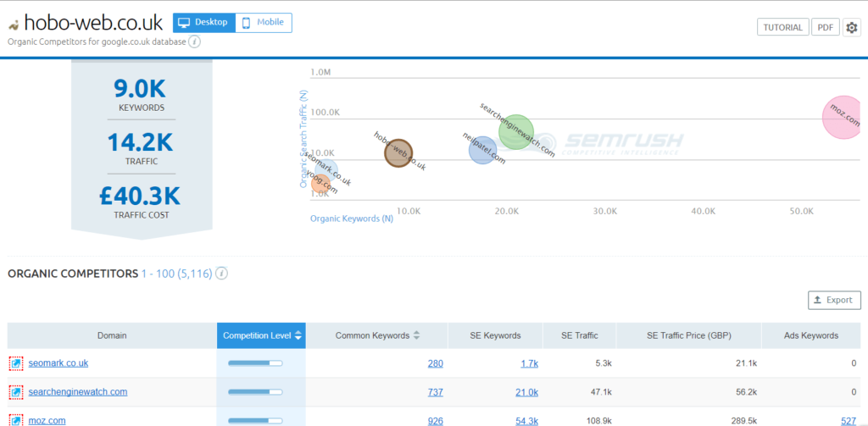
Task: Click the £40.3K traffic cost figure
Action: pyautogui.click(x=140, y=196)
